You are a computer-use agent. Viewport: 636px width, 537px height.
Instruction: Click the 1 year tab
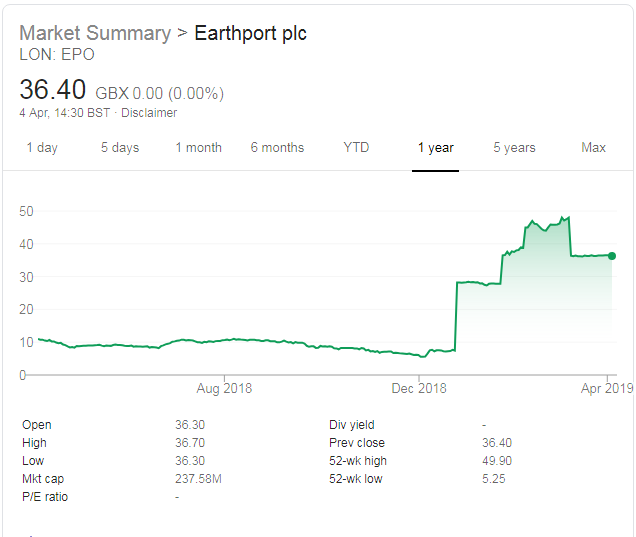coord(435,148)
